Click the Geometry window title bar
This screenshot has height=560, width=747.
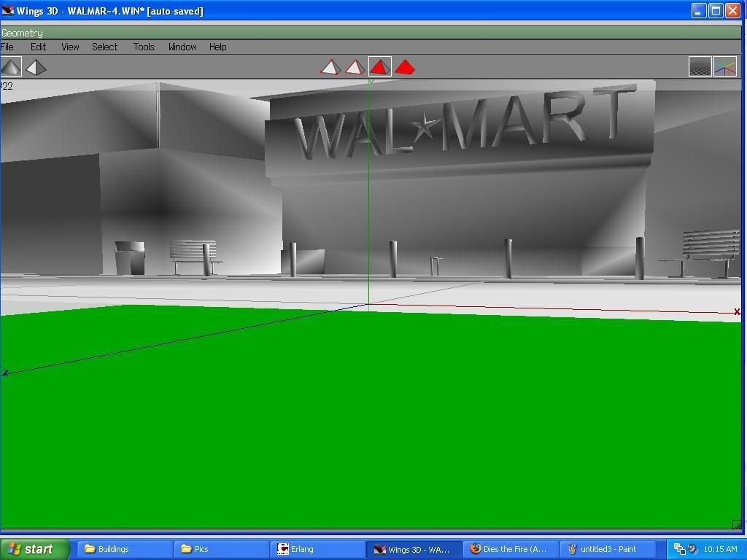365,33
